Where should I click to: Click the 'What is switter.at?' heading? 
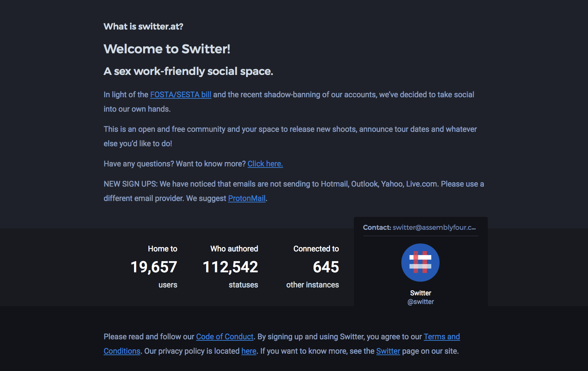click(143, 26)
